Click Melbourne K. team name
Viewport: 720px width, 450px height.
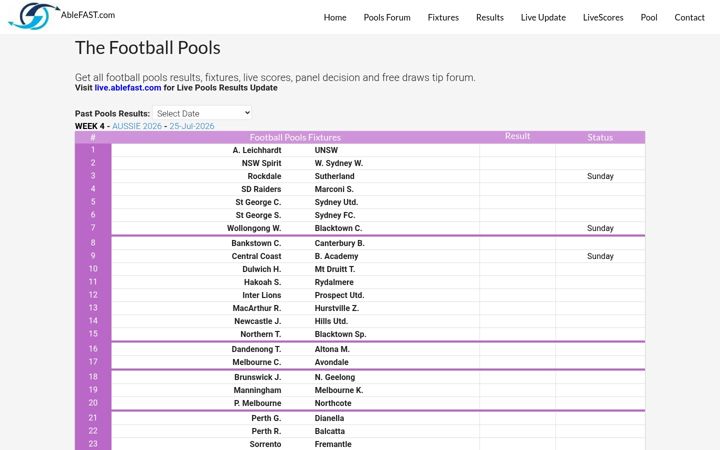(338, 390)
